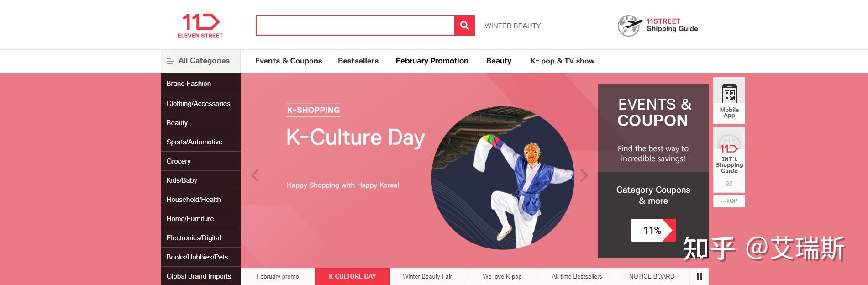The height and width of the screenshot is (285, 868).
Task: Advance to the next banner with right arrow
Action: (584, 175)
